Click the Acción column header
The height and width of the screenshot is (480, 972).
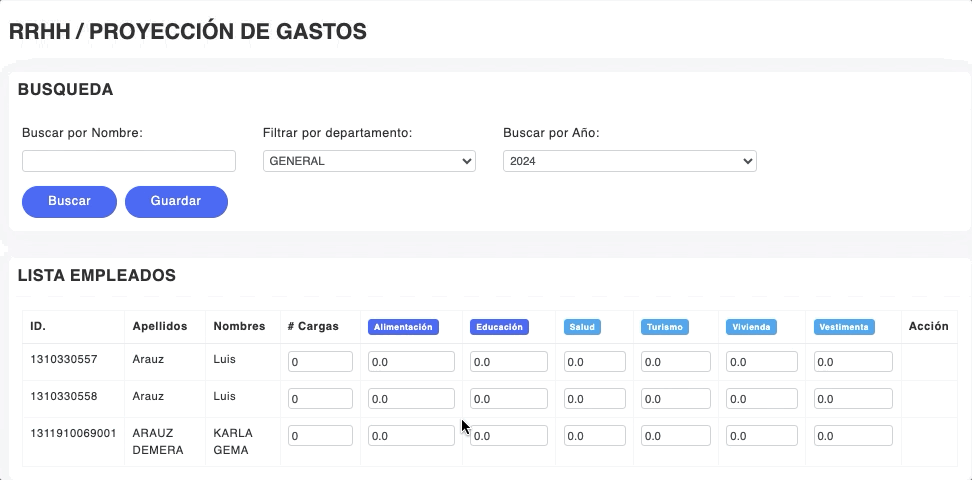928,326
